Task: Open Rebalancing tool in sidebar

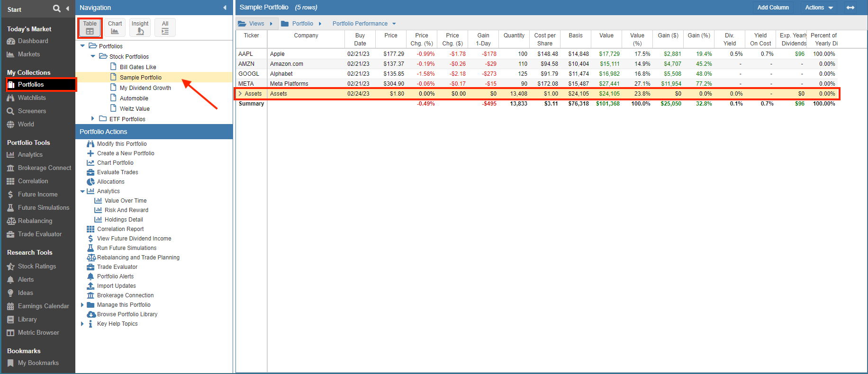Action: click(x=29, y=221)
